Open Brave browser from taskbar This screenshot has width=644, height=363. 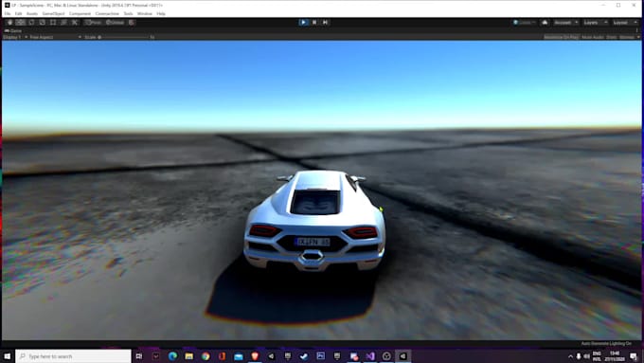(x=255, y=356)
